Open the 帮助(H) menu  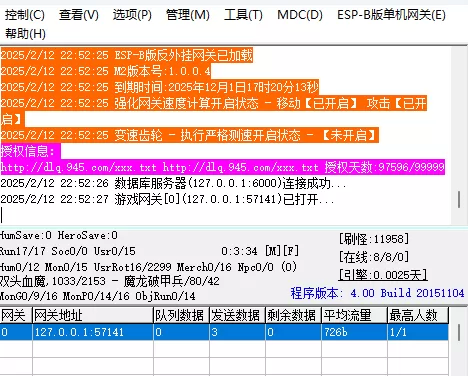pyautogui.click(x=25, y=34)
